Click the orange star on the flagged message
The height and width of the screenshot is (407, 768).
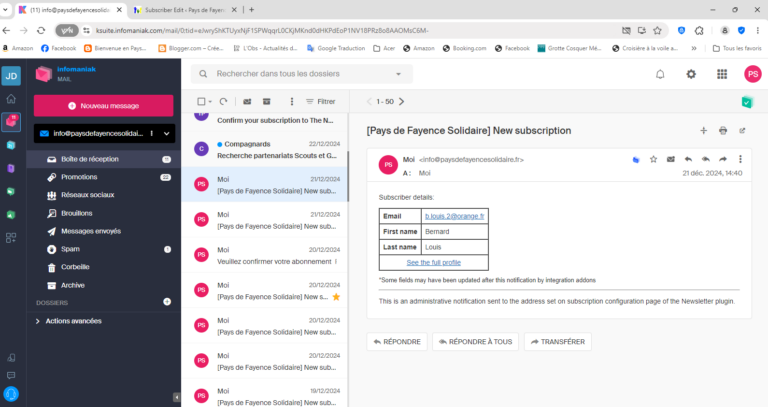[337, 297]
